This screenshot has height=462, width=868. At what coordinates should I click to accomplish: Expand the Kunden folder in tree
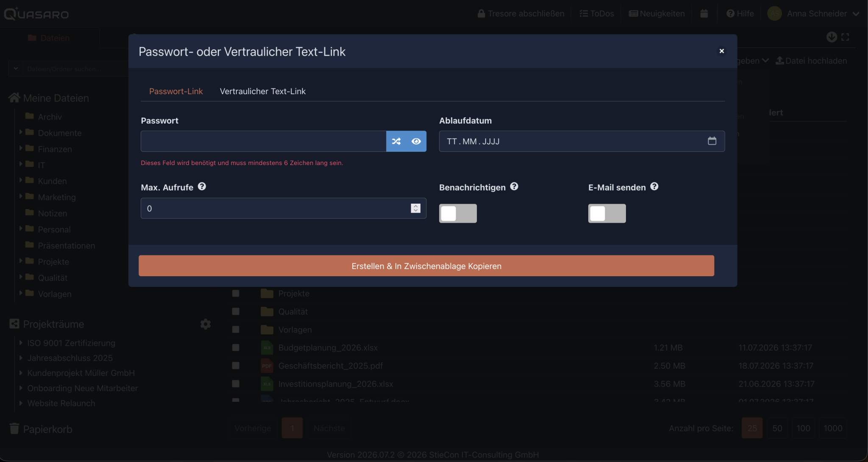[21, 180]
